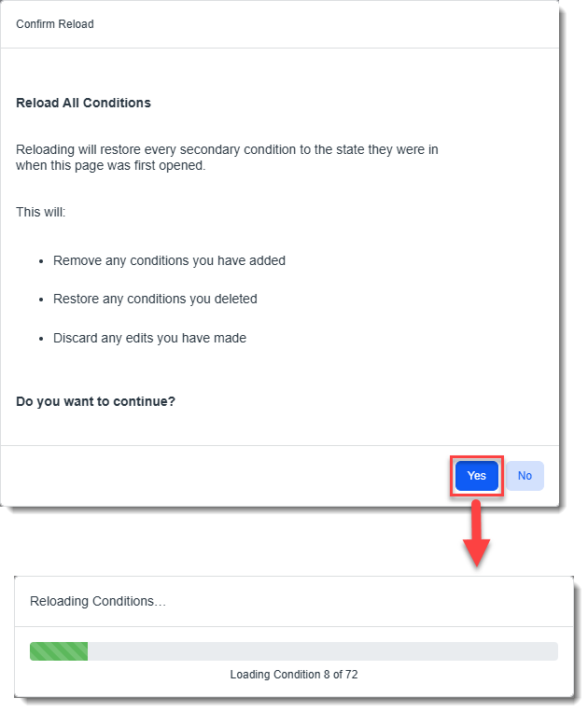Click the empty footer area left of Yes
This screenshot has width=588, height=712.
pos(224,476)
